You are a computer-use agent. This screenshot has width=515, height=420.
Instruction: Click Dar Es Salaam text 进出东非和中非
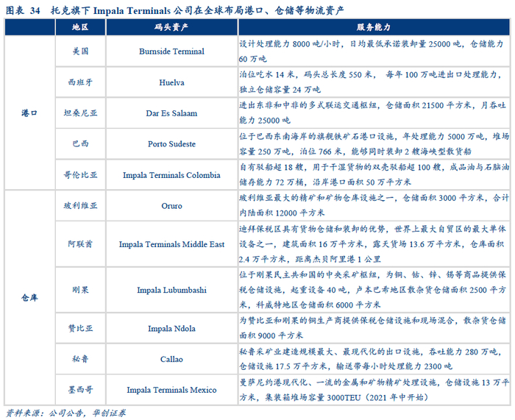click(269, 105)
